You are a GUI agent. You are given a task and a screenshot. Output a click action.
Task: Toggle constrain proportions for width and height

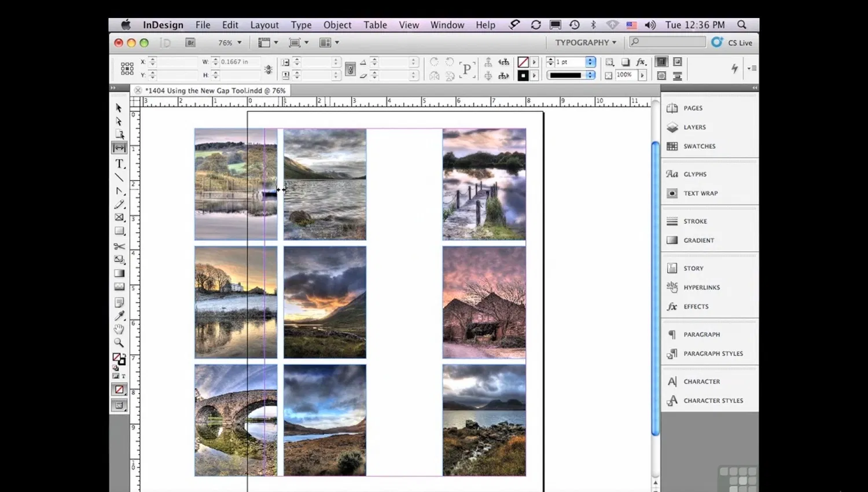click(x=268, y=69)
